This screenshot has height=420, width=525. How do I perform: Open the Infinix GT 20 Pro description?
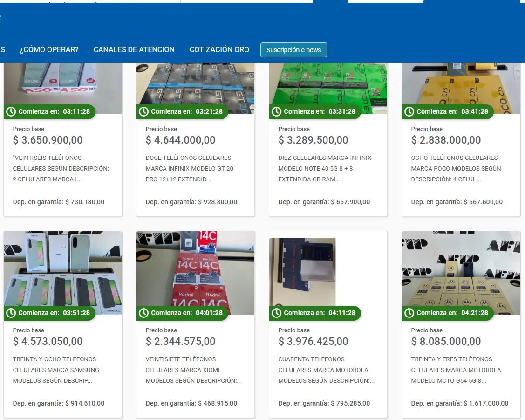189,168
